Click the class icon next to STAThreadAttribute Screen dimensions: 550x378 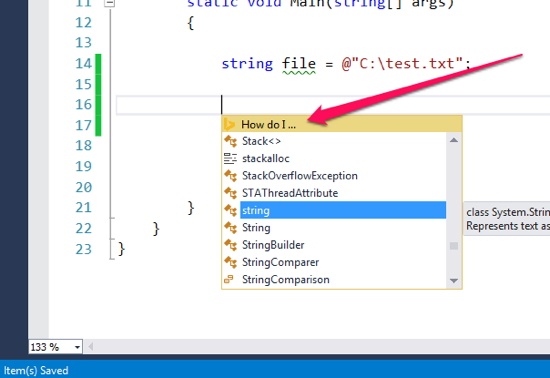click(x=230, y=193)
